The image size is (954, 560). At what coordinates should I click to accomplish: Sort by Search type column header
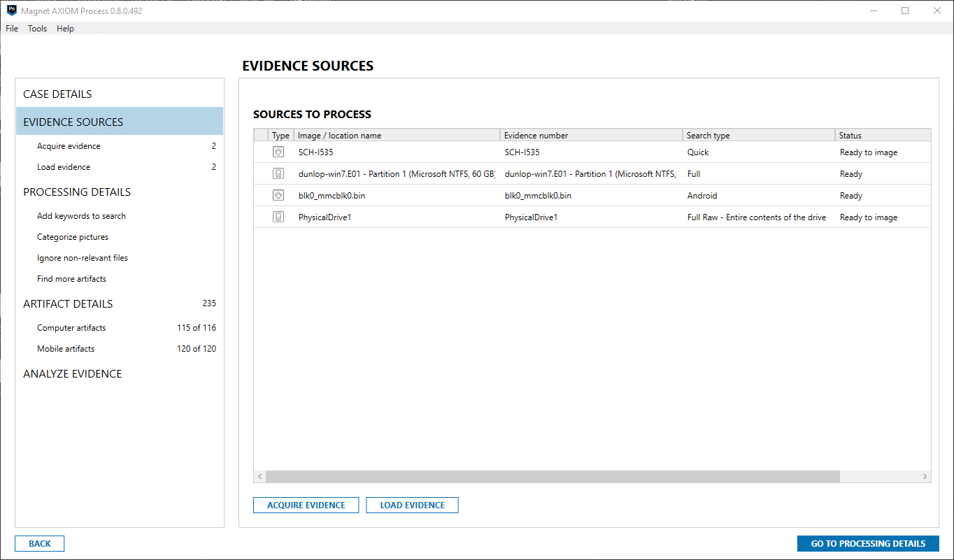(759, 136)
